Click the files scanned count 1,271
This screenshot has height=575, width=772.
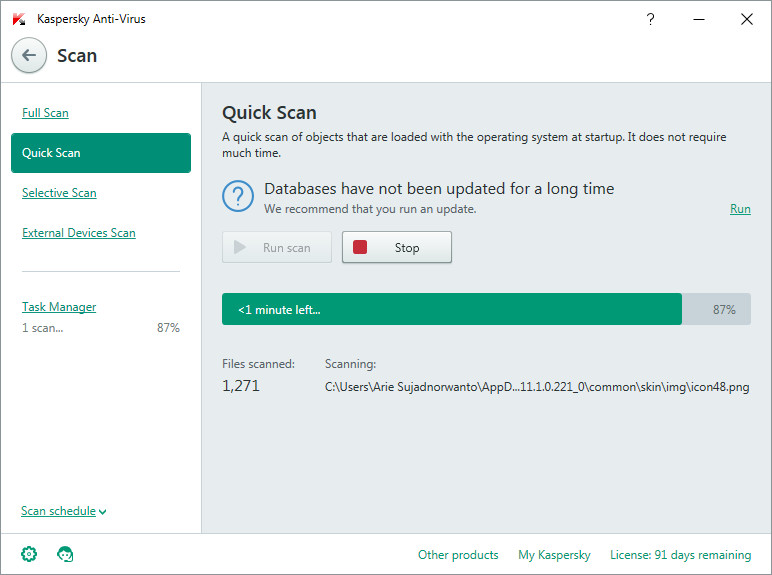pyautogui.click(x=241, y=385)
